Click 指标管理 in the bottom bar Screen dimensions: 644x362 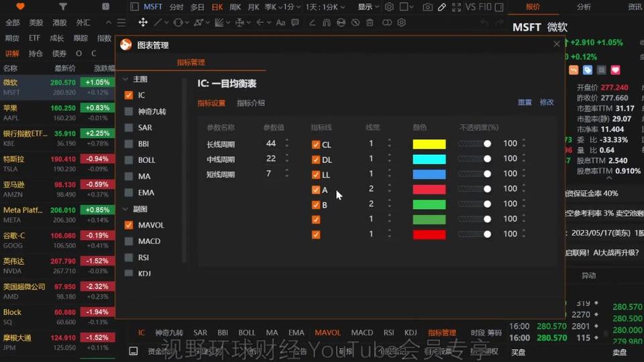coord(442,333)
